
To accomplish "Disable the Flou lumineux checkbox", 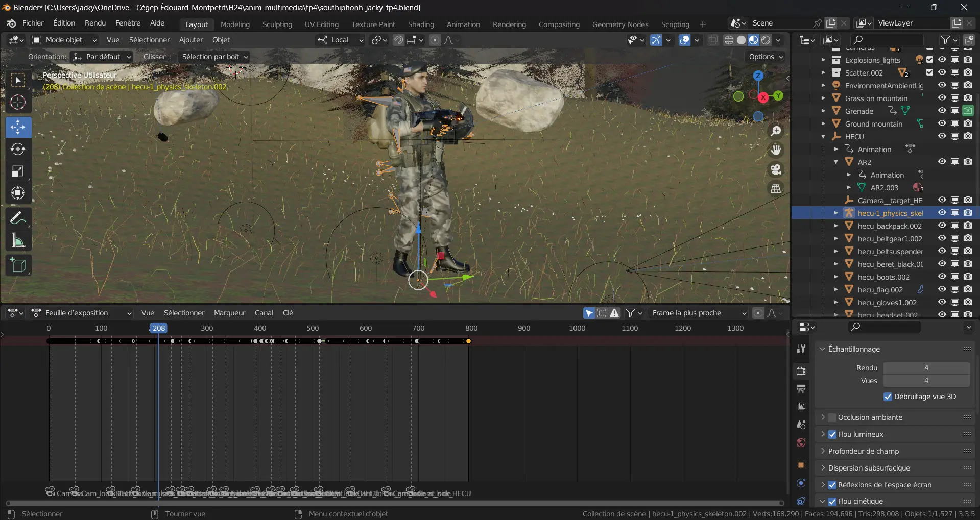I will click(x=832, y=434).
